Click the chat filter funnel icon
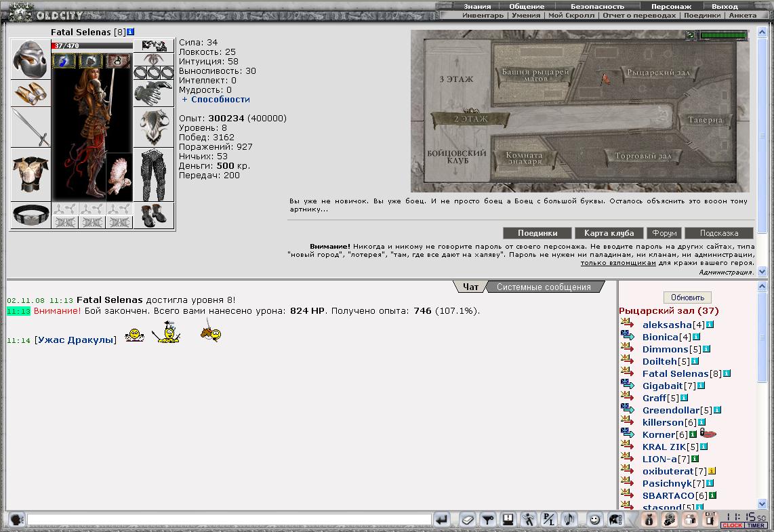 (488, 519)
